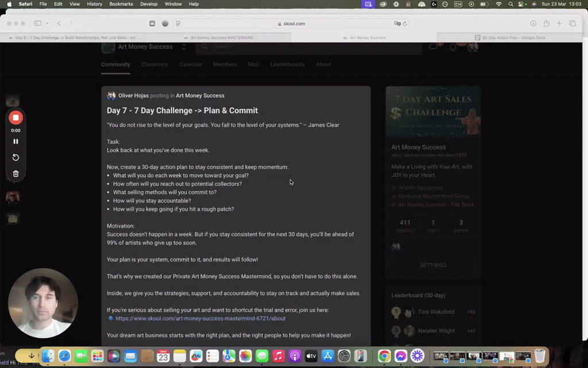Open Mail from the Dock

(130, 356)
